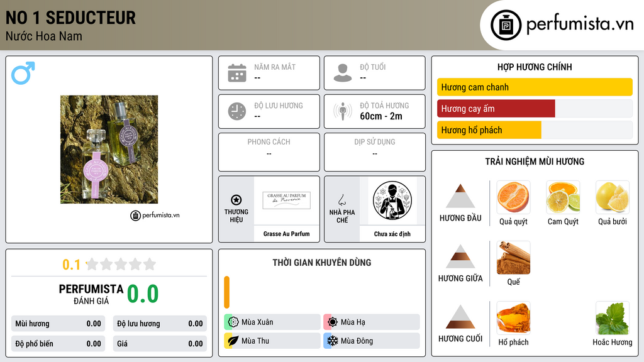Select the Quế cinnamon note image
Viewport: 644px width, 362px height.
click(x=513, y=257)
